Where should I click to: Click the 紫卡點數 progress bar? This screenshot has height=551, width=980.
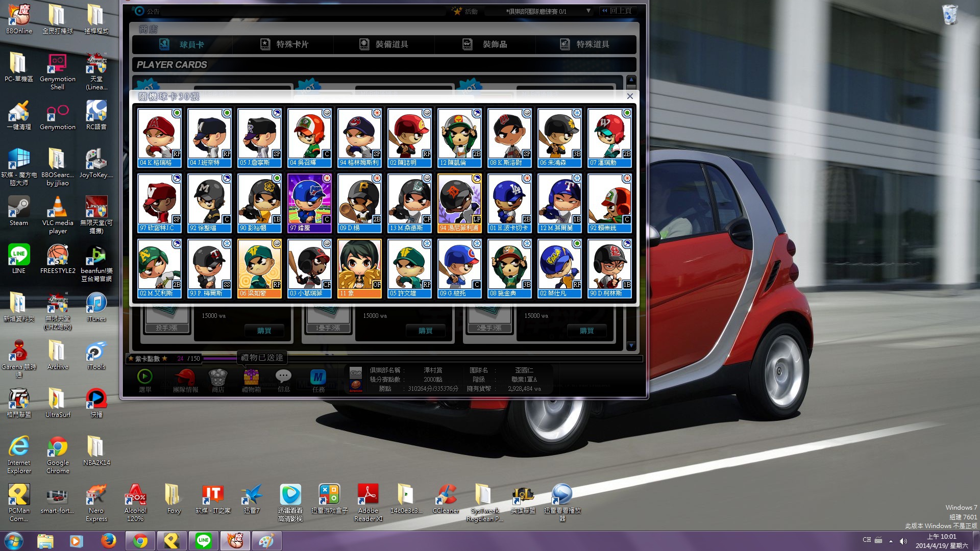(x=220, y=359)
